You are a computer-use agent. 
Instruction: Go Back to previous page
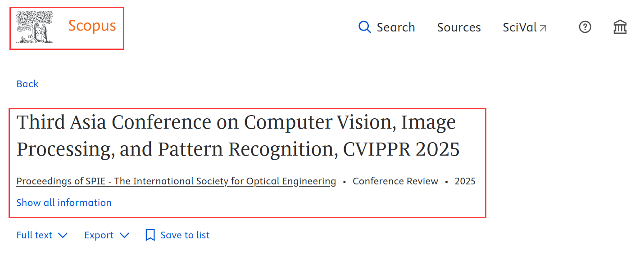tap(27, 84)
